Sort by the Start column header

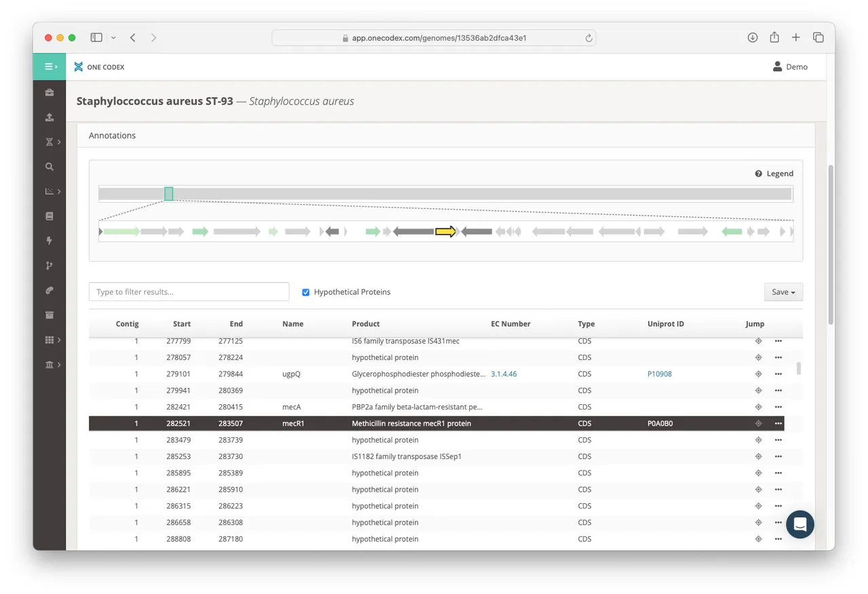(182, 324)
